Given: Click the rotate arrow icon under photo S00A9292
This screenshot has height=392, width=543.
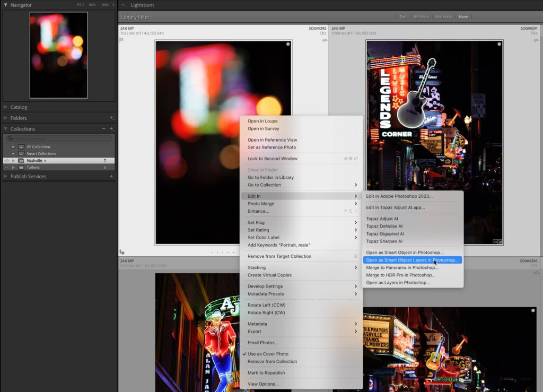Looking at the screenshot, I should [122, 252].
